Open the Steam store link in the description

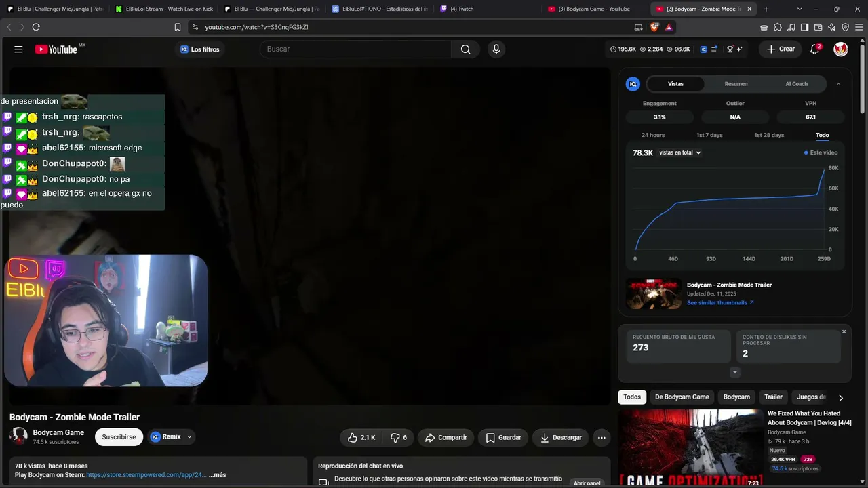(146, 475)
